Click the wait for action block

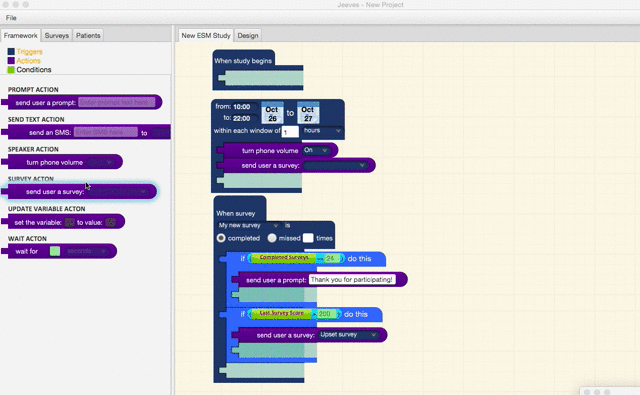(59, 251)
